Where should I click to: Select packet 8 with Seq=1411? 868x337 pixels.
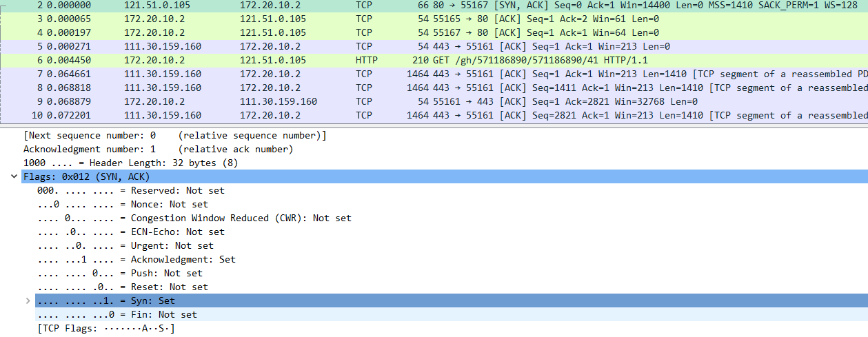(x=434, y=88)
